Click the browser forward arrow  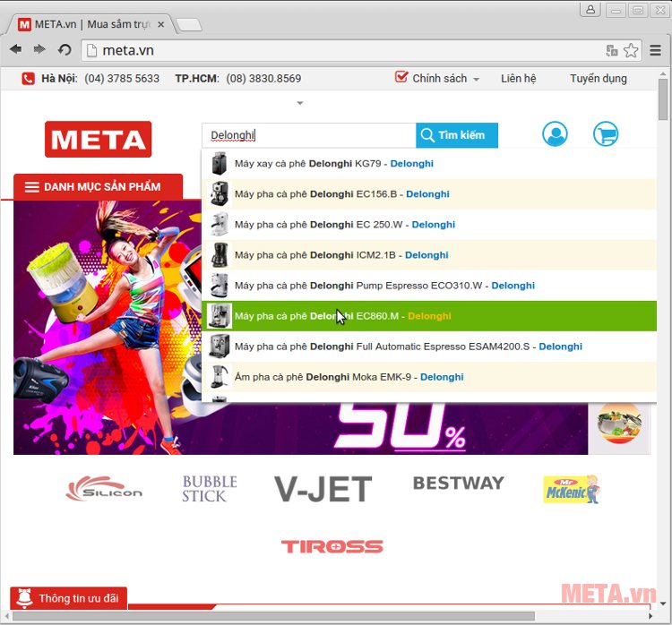(39, 49)
